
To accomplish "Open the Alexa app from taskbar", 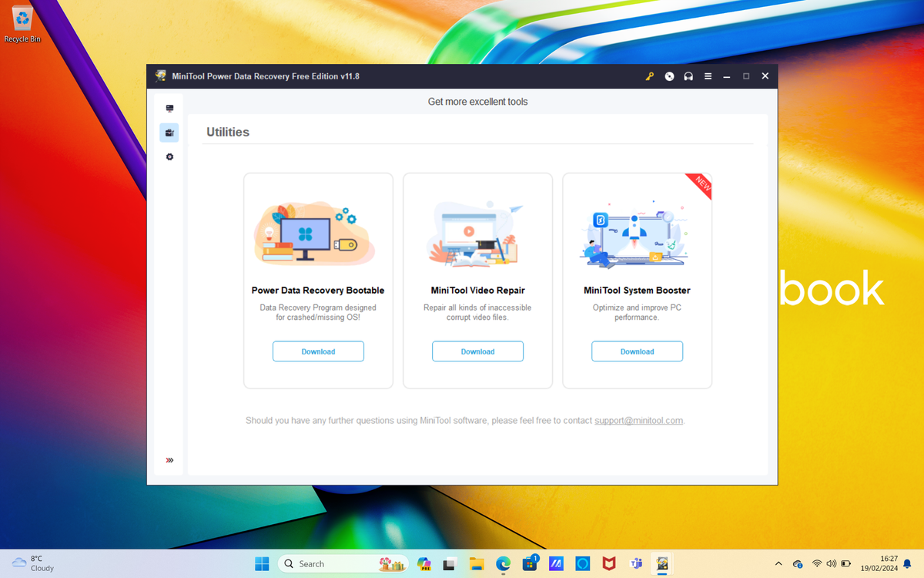I will click(x=583, y=563).
